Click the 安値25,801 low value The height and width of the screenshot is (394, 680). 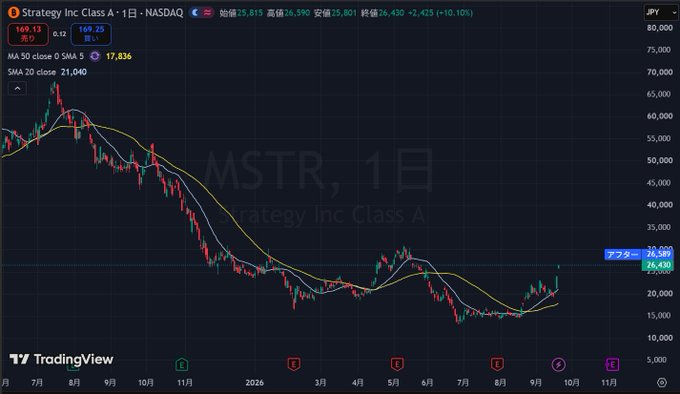(x=335, y=13)
